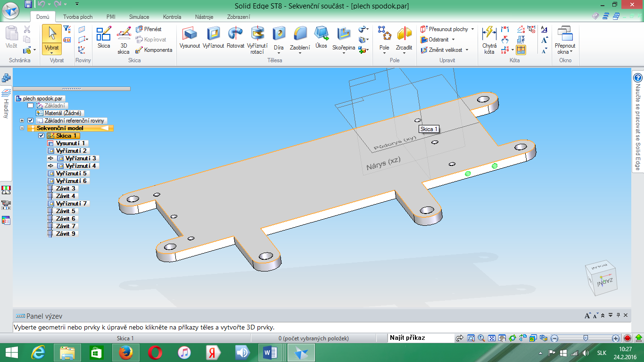Click the Najít příkaz search field
This screenshot has height=362, width=644.
(x=420, y=338)
